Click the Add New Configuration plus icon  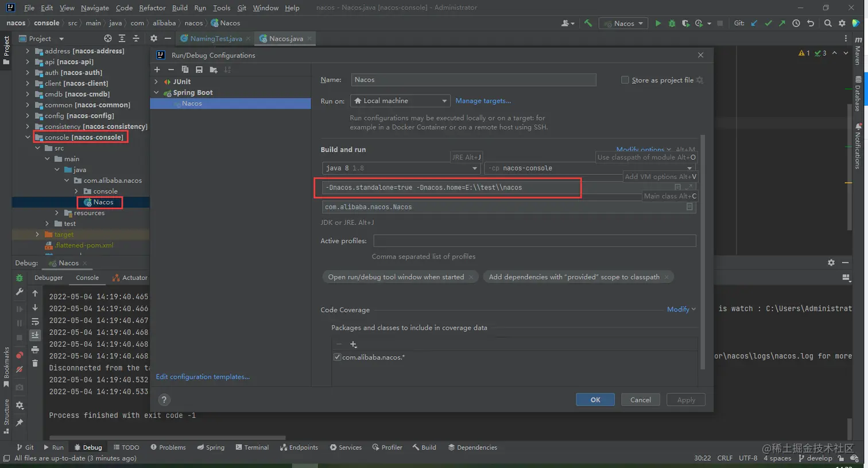coord(157,69)
